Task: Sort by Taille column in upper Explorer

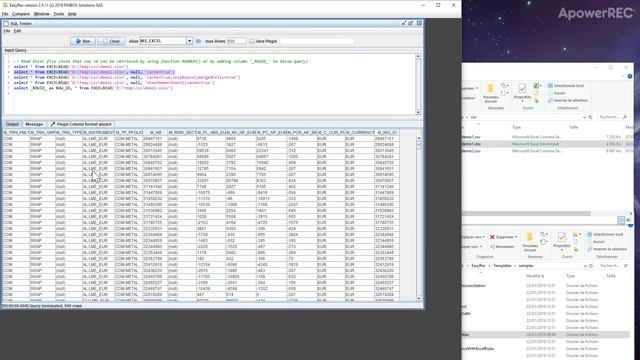Action: click(574, 127)
